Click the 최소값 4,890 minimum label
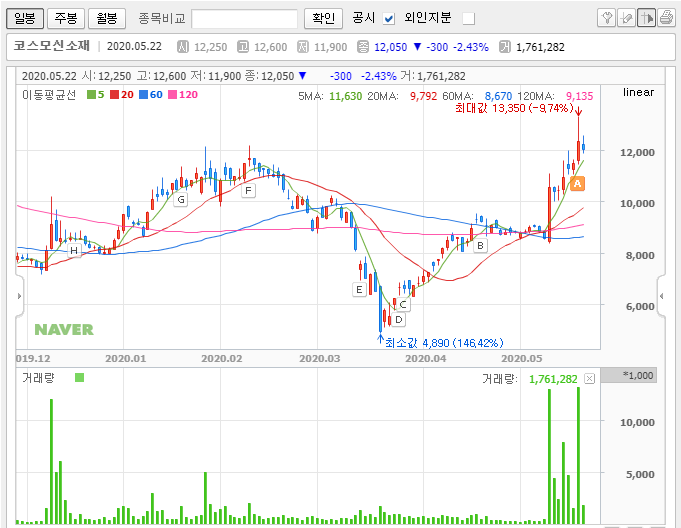This screenshot has height=528, width=681. (x=444, y=343)
